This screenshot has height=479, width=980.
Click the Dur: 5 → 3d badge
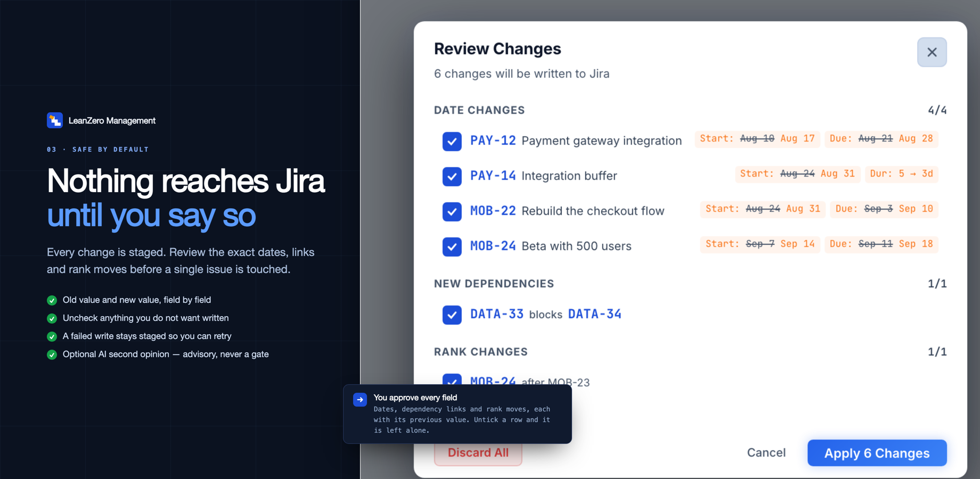pos(901,174)
